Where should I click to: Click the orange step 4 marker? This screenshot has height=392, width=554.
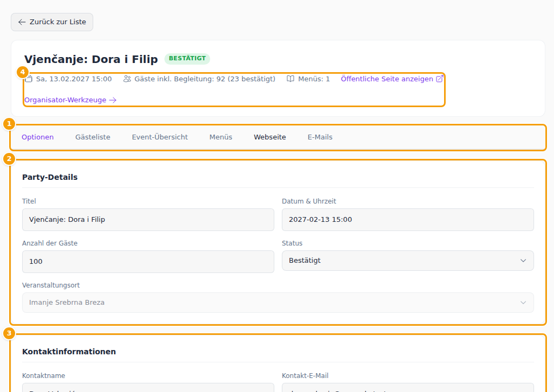click(x=23, y=72)
